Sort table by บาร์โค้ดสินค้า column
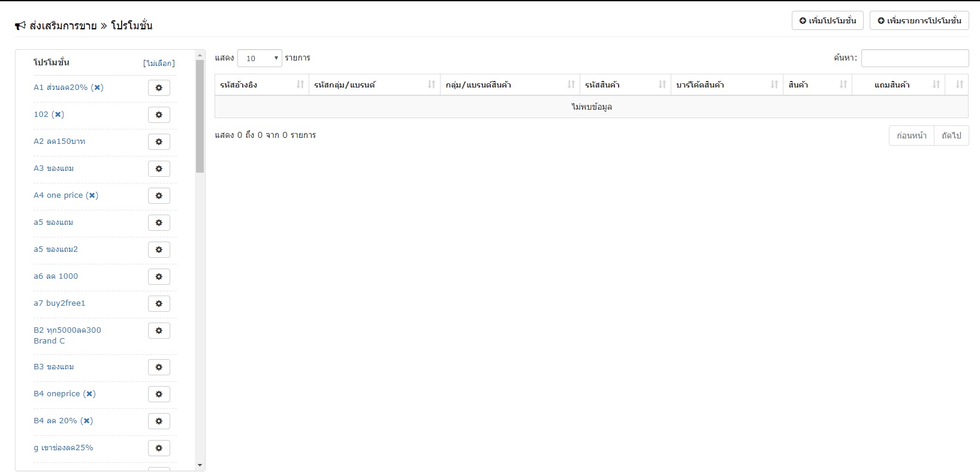Viewport: 980px width, 473px height. [x=727, y=85]
